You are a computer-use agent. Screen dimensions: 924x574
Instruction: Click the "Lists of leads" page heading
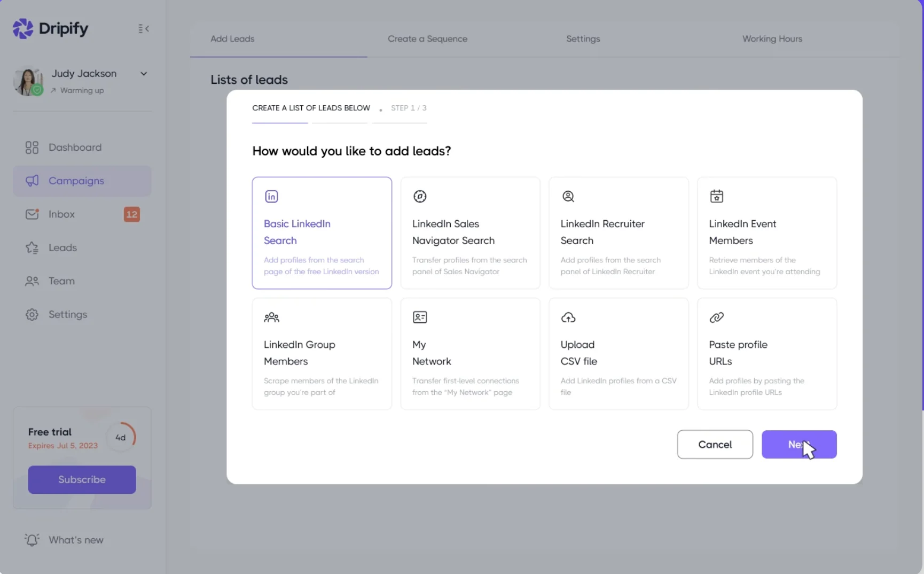tap(249, 80)
